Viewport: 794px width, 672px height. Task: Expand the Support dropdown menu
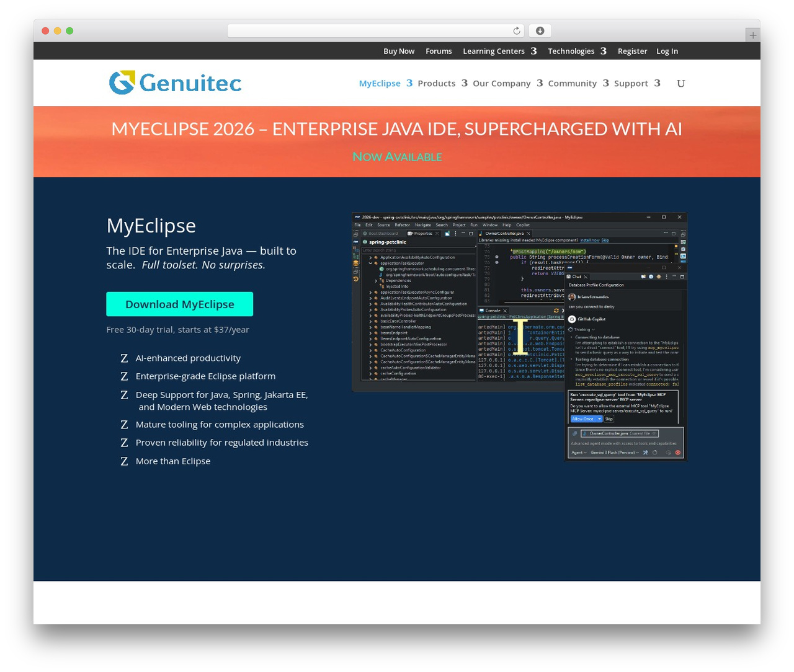pos(637,84)
